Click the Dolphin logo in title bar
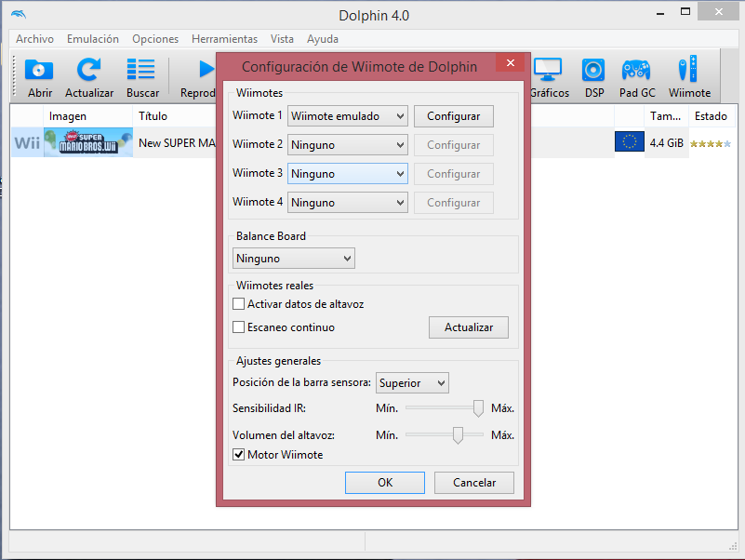 coord(19,14)
